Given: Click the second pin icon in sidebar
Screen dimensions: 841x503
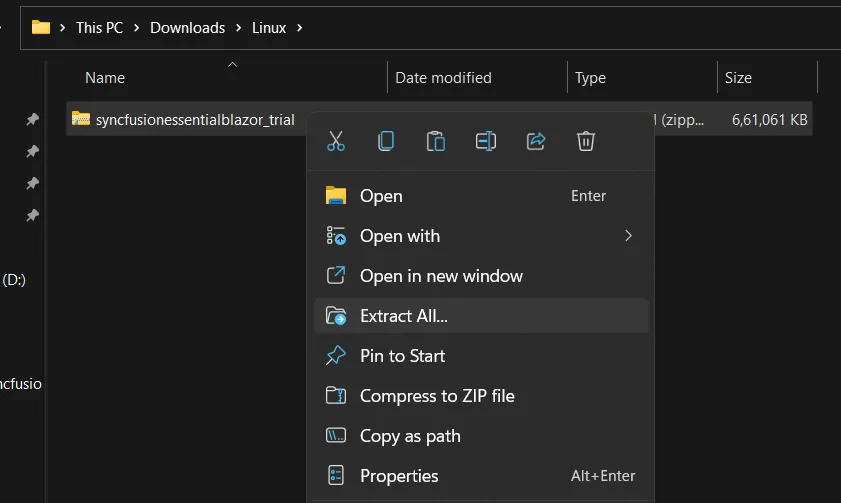Looking at the screenshot, I should (33, 151).
